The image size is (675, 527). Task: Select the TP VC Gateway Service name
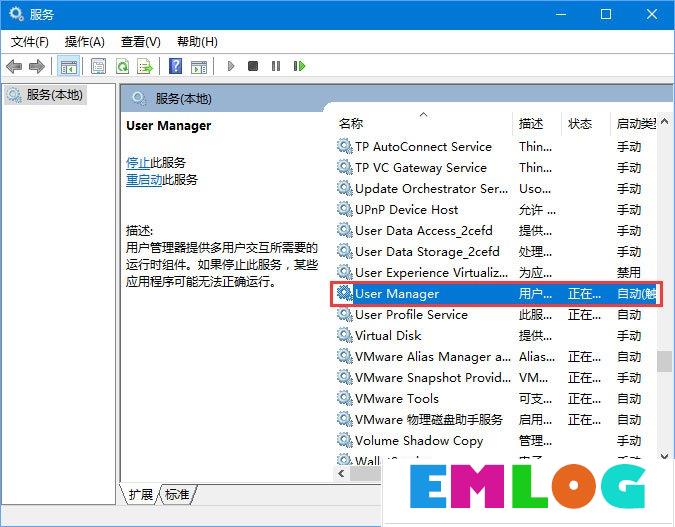tap(421, 167)
